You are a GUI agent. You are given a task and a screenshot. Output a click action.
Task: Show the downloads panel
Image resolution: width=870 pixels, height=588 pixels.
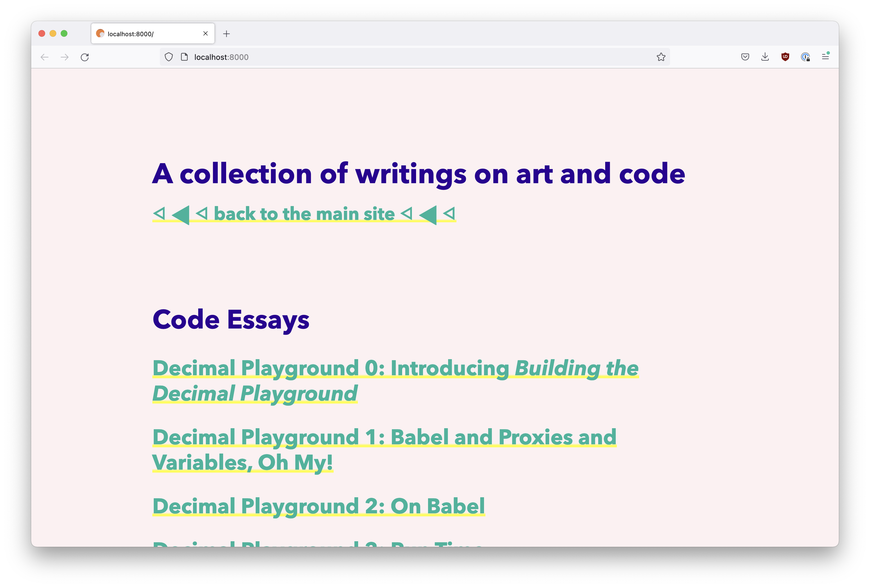tap(765, 57)
